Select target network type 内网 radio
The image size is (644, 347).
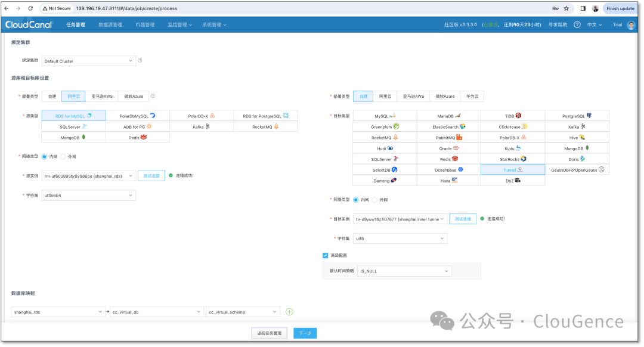click(355, 200)
